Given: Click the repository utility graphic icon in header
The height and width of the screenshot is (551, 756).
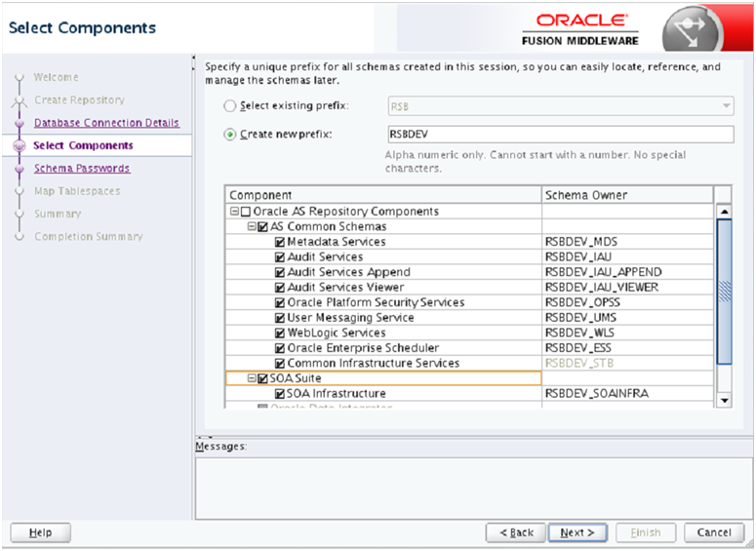Looking at the screenshot, I should tap(692, 30).
